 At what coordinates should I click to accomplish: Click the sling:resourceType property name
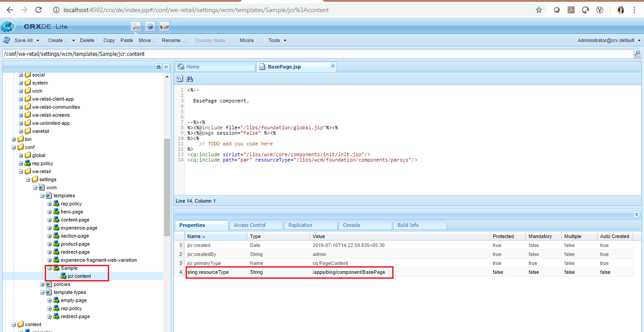tap(208, 272)
